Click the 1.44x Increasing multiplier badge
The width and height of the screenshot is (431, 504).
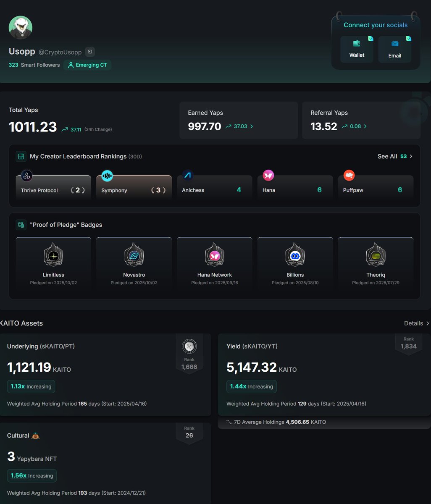(251, 386)
